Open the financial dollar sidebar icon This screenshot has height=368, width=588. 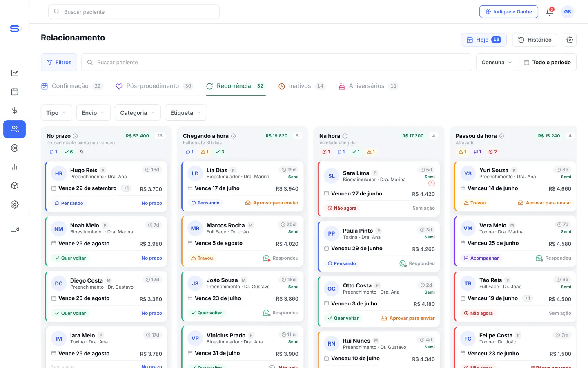coord(15,110)
